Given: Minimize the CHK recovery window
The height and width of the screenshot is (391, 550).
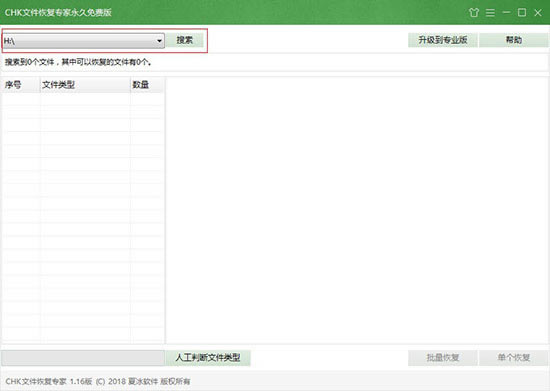Looking at the screenshot, I should [x=506, y=12].
